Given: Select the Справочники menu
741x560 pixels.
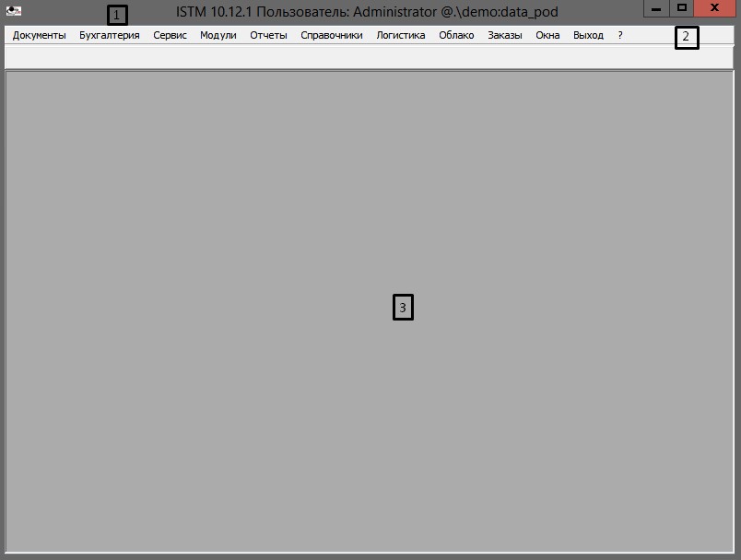Looking at the screenshot, I should pos(332,35).
